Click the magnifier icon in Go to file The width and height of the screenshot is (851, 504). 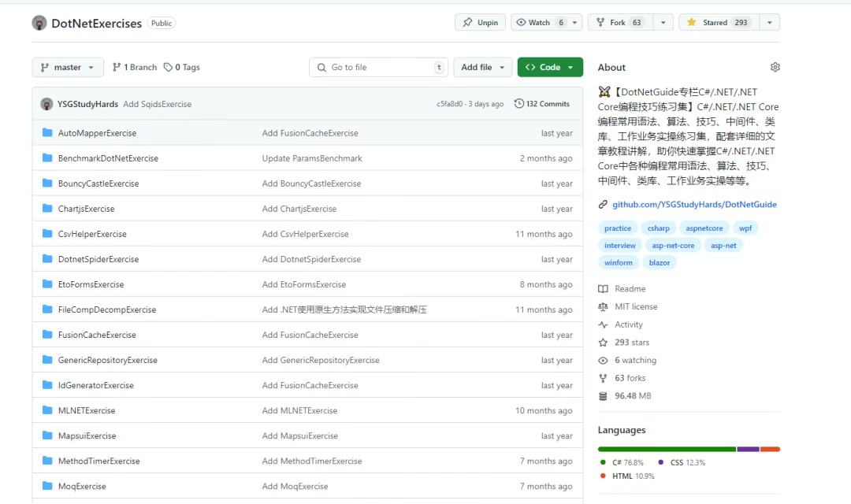(x=321, y=67)
